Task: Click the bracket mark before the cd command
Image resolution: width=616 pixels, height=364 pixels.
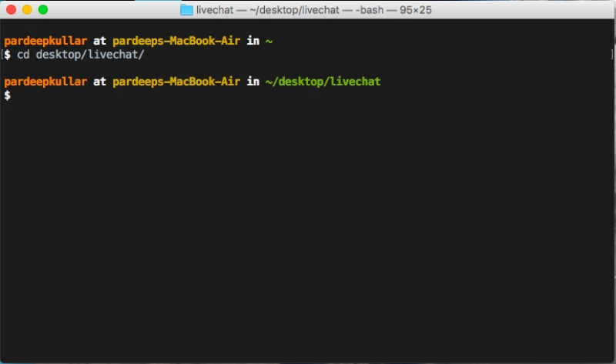Action: click(x=3, y=55)
